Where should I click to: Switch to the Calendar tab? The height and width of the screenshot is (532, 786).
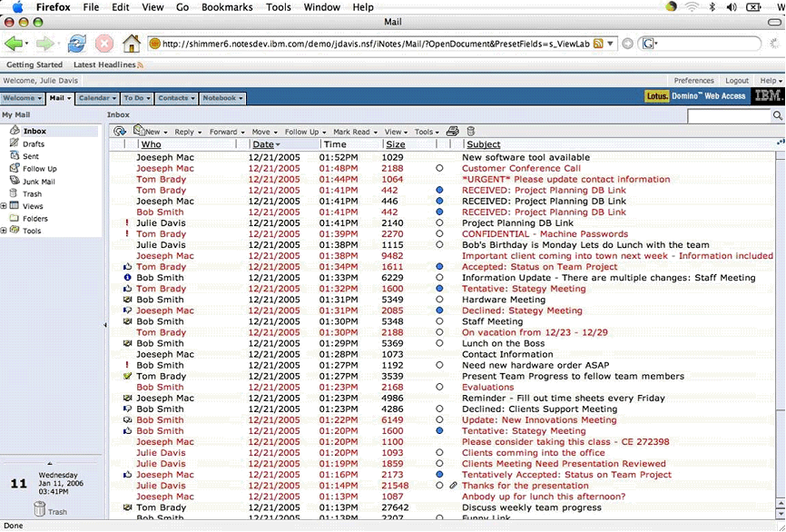point(97,98)
